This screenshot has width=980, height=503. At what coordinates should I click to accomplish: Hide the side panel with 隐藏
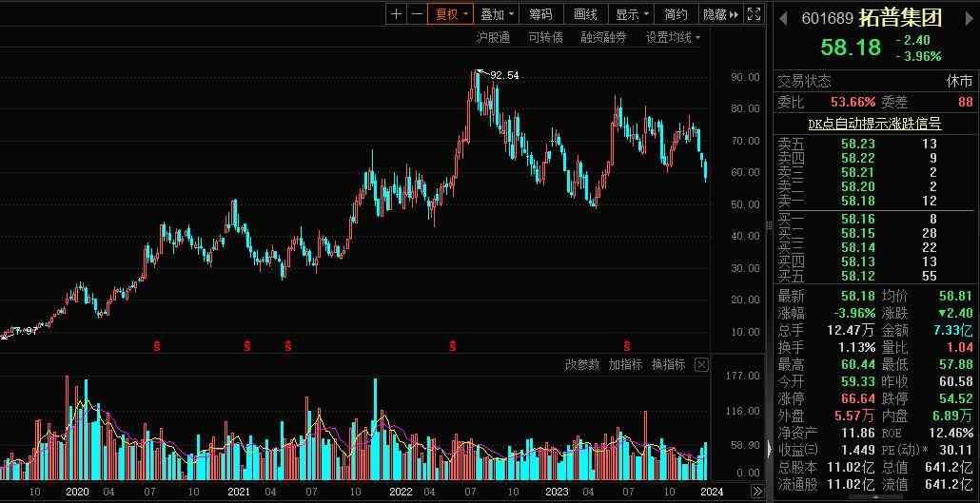(x=719, y=14)
